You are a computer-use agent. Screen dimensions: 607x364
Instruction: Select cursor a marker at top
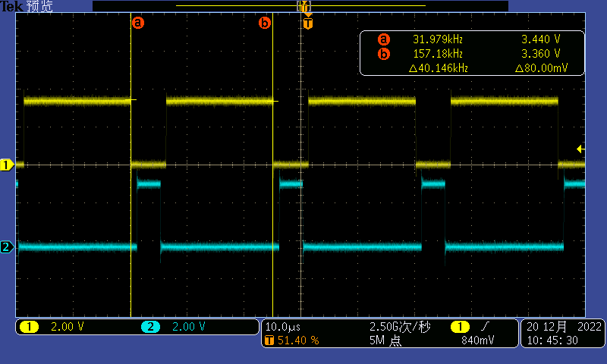pos(138,23)
